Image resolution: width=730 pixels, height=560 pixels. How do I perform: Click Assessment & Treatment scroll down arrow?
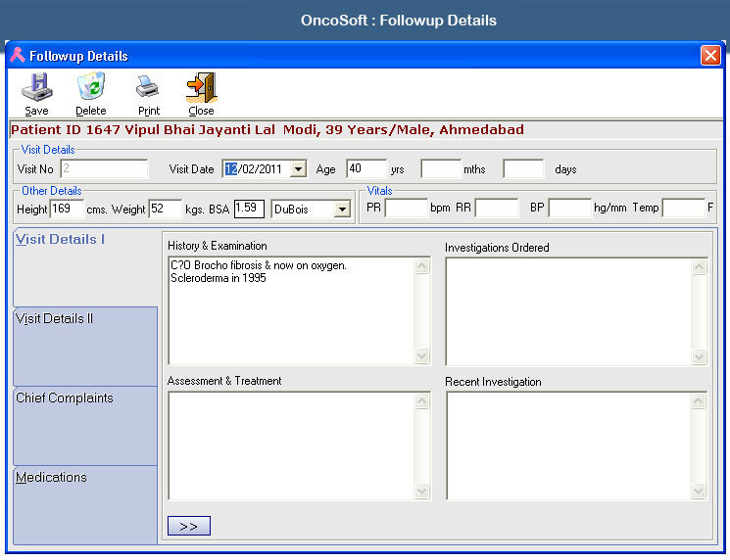(x=421, y=490)
